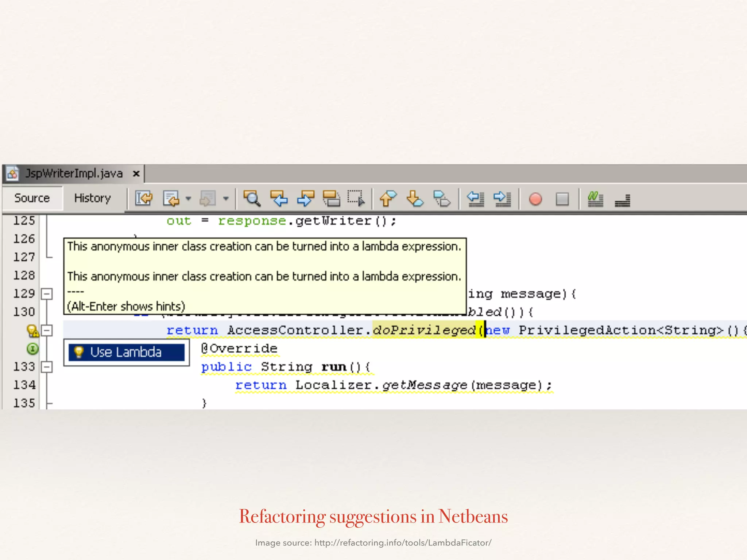Screen dimensions: 747x560
Task: Click Toggle Bookmark icon
Action: point(442,199)
